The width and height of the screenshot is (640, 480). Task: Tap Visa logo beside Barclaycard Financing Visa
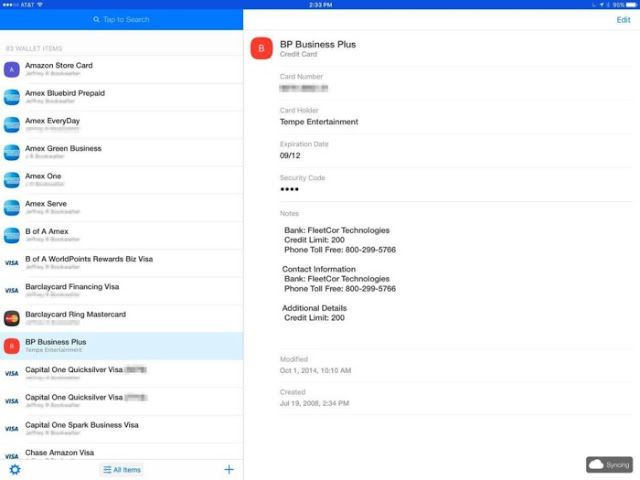coord(12,291)
